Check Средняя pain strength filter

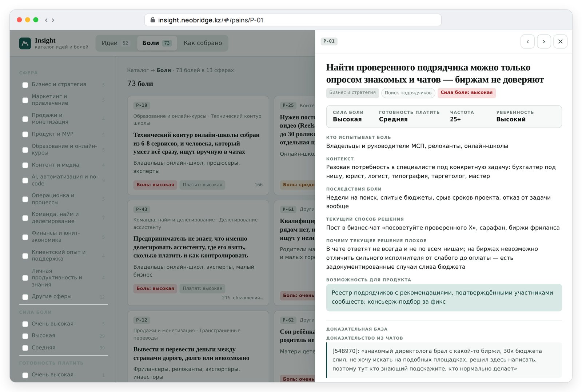pyautogui.click(x=25, y=348)
